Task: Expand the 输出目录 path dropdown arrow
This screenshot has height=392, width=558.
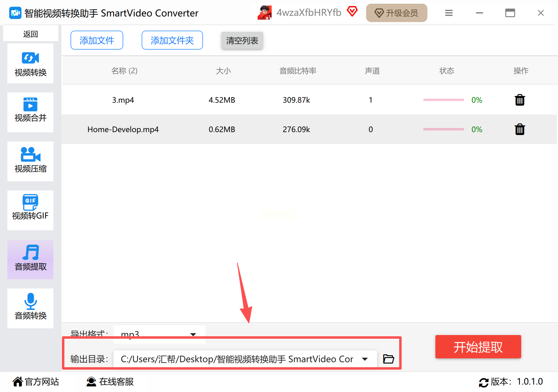Action: (x=365, y=359)
